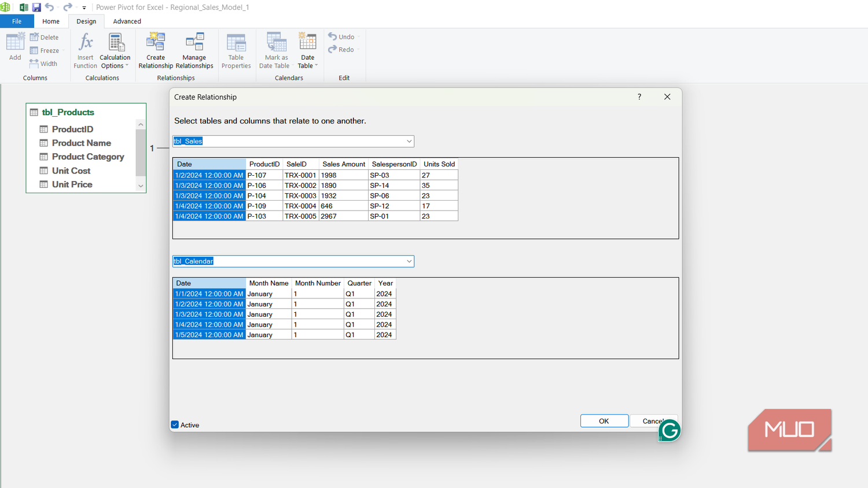The width and height of the screenshot is (868, 488).
Task: Click the Grammarly floating icon
Action: click(670, 430)
